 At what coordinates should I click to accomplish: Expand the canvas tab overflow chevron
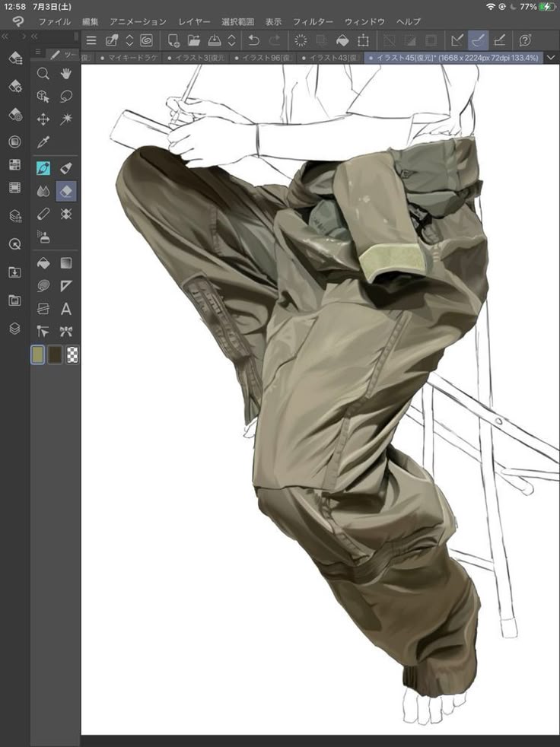click(x=552, y=57)
